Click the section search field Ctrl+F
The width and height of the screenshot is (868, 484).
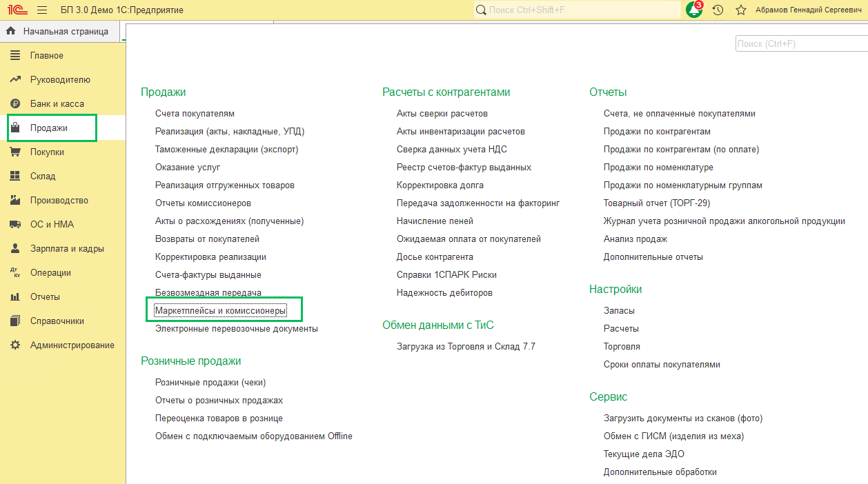tap(800, 43)
